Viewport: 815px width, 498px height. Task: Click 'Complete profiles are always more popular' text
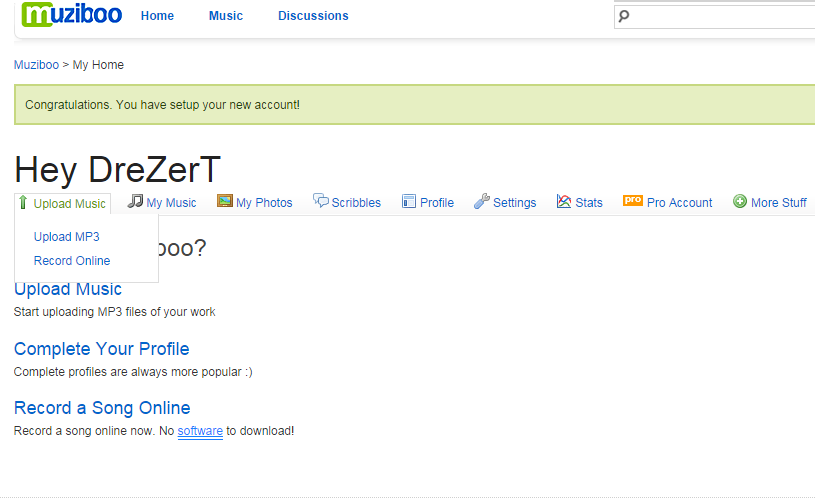[133, 372]
